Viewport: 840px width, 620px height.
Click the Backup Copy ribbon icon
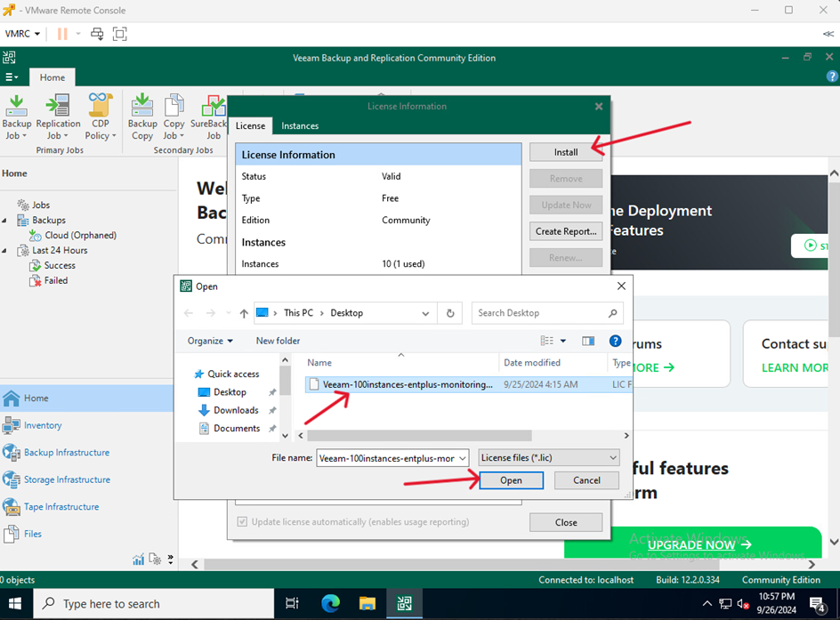point(142,117)
